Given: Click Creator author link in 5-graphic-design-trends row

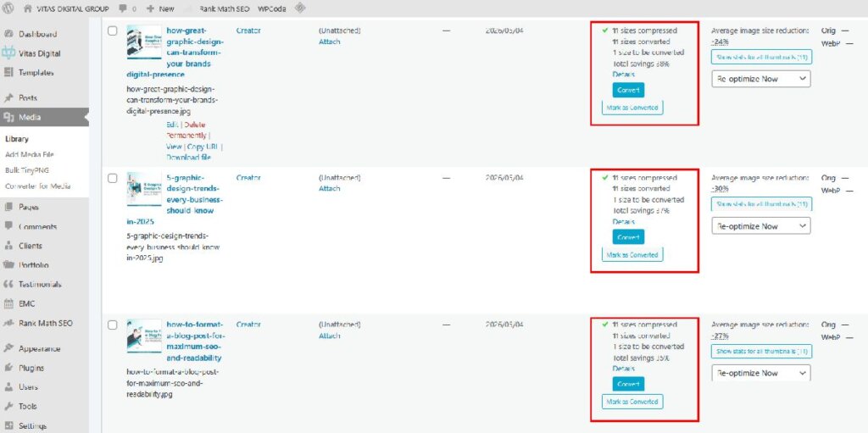Looking at the screenshot, I should pyautogui.click(x=248, y=178).
